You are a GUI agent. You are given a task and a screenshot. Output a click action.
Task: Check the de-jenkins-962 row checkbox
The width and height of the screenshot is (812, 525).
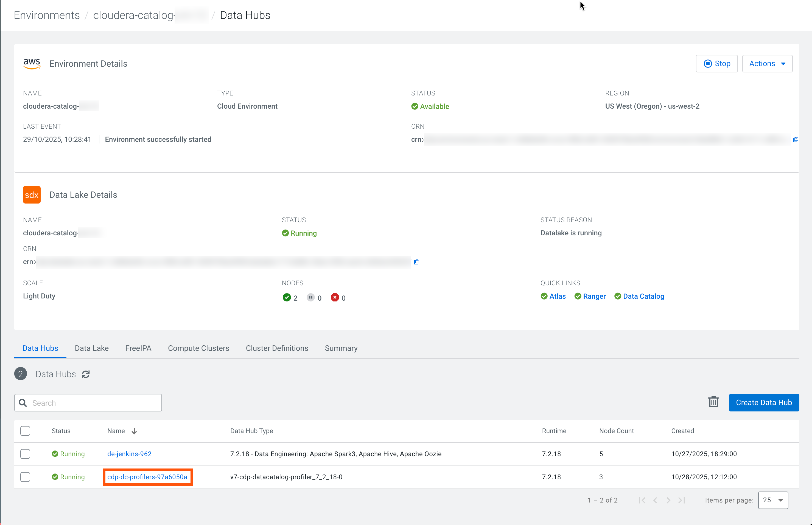coord(25,454)
